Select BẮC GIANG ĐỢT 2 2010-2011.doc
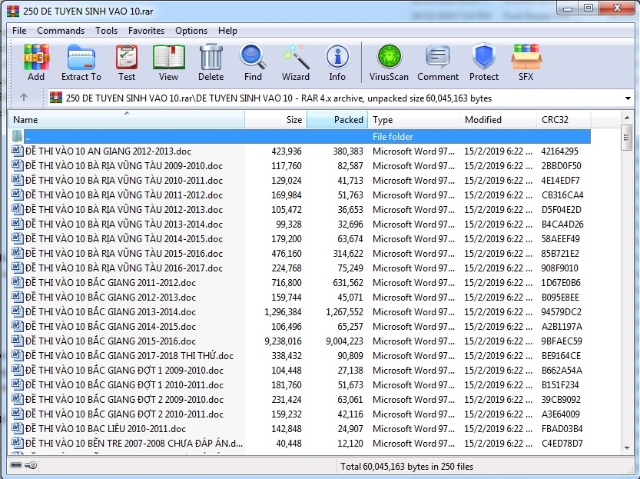This screenshot has height=479, width=640. tap(124, 414)
